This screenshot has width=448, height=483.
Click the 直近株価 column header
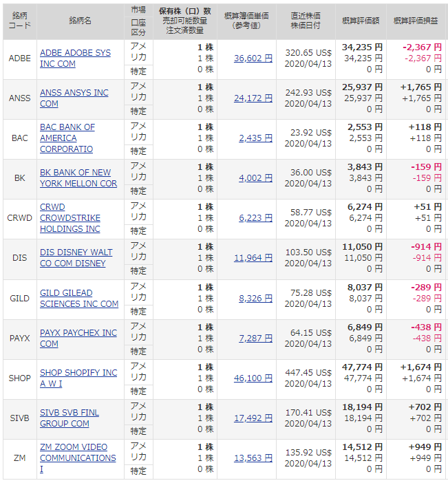(306, 21)
